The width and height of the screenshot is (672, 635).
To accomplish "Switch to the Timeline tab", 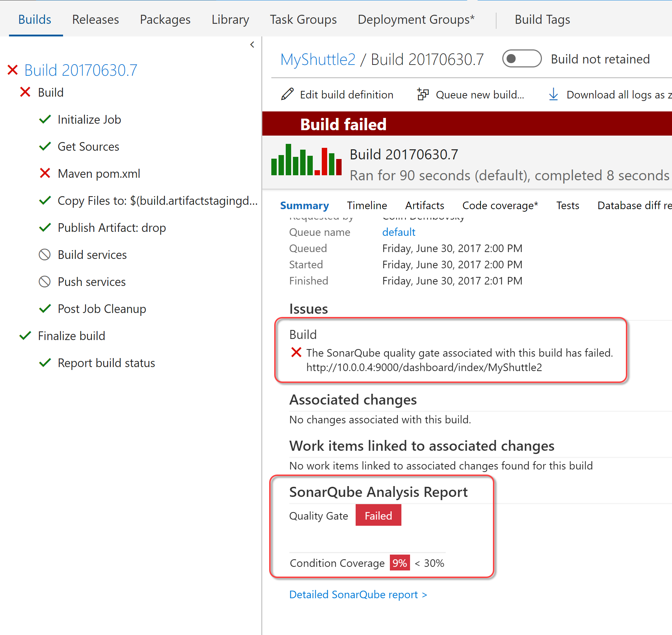I will click(x=367, y=206).
